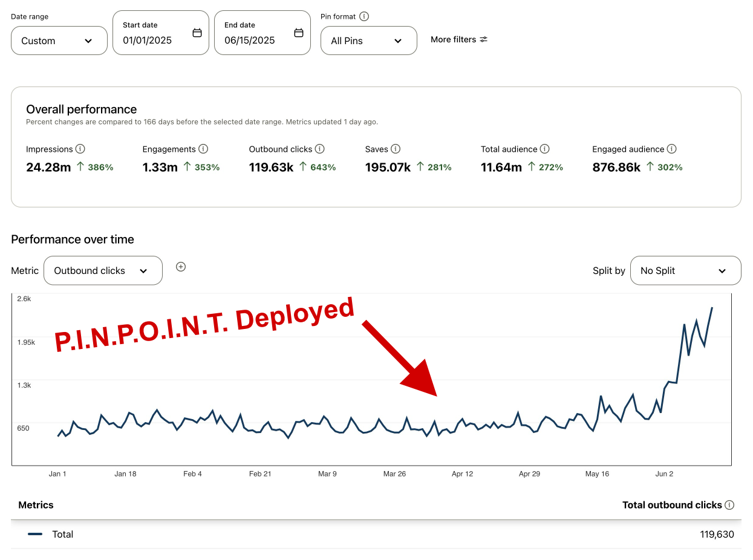This screenshot has width=753, height=560.
Task: Open More filters options
Action: [x=458, y=39]
